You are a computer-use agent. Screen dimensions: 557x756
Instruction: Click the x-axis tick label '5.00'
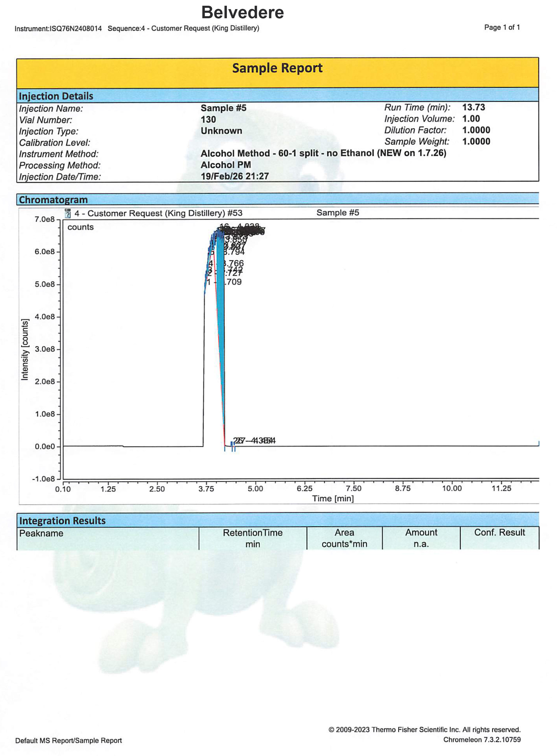pyautogui.click(x=255, y=489)
